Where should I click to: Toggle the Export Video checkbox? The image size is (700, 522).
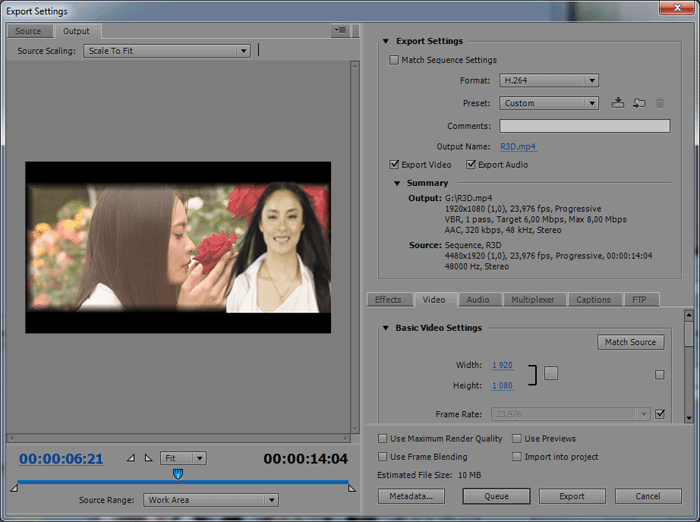tap(394, 164)
